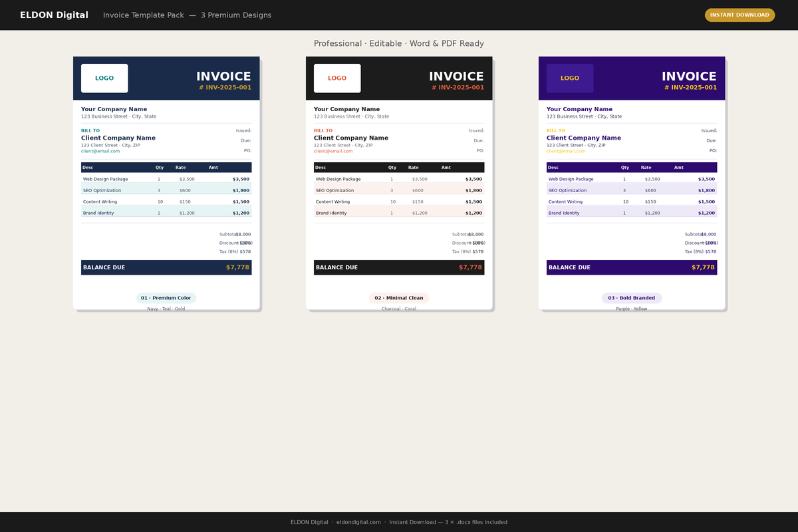Click the 'Navy · Teal · Gold' caption
Image resolution: width=798 pixels, height=532 pixels.
pyautogui.click(x=166, y=309)
